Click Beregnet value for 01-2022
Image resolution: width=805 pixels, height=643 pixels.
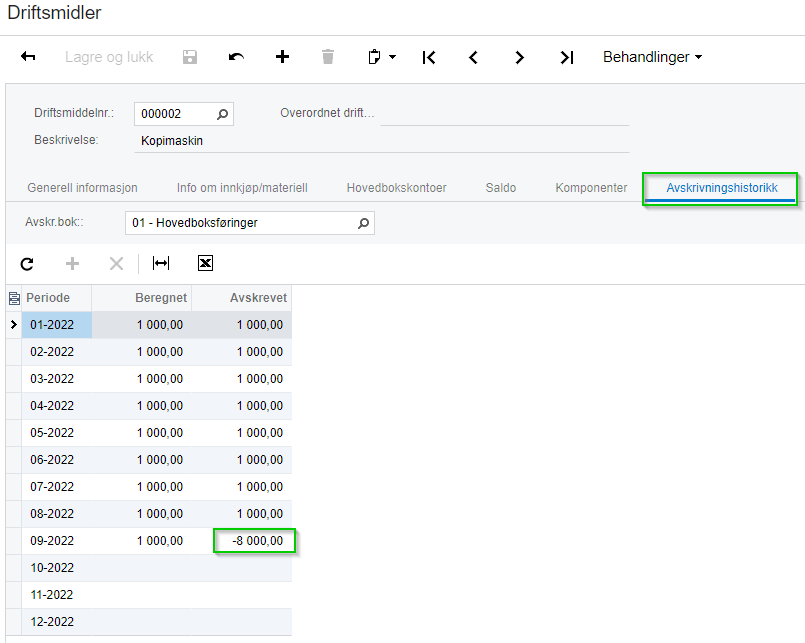coord(142,325)
